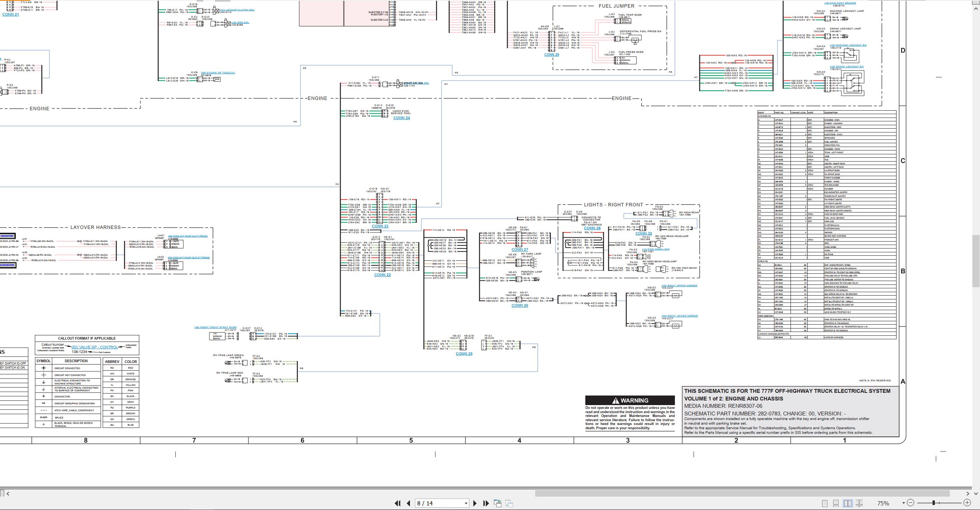Open the CONN 23 connector link
Screen dimensions: 980x510
pos(380,226)
